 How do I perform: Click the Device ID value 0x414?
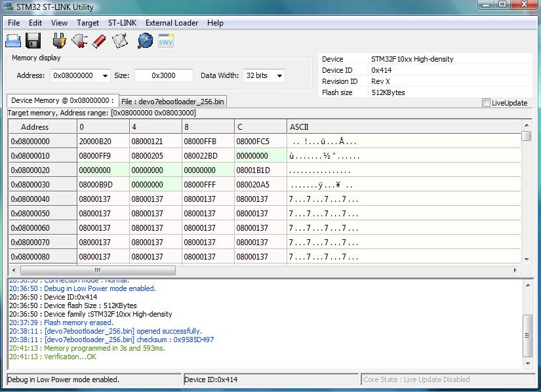[381, 70]
